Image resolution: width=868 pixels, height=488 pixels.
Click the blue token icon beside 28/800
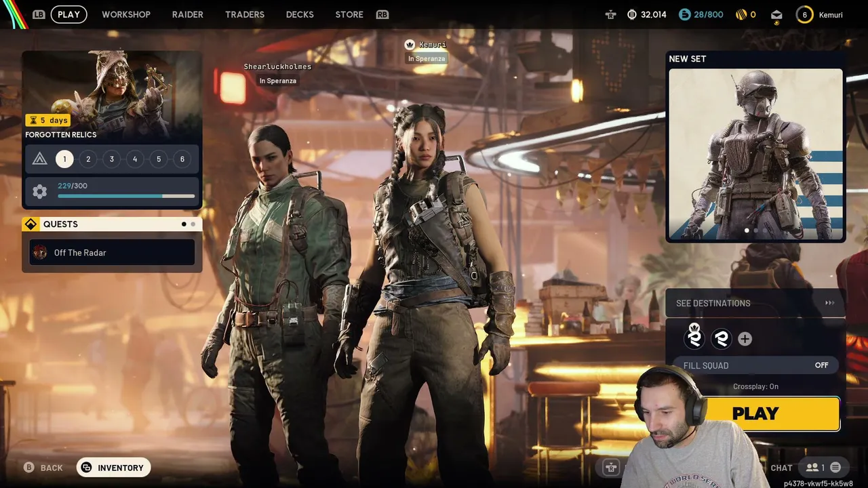pos(684,14)
